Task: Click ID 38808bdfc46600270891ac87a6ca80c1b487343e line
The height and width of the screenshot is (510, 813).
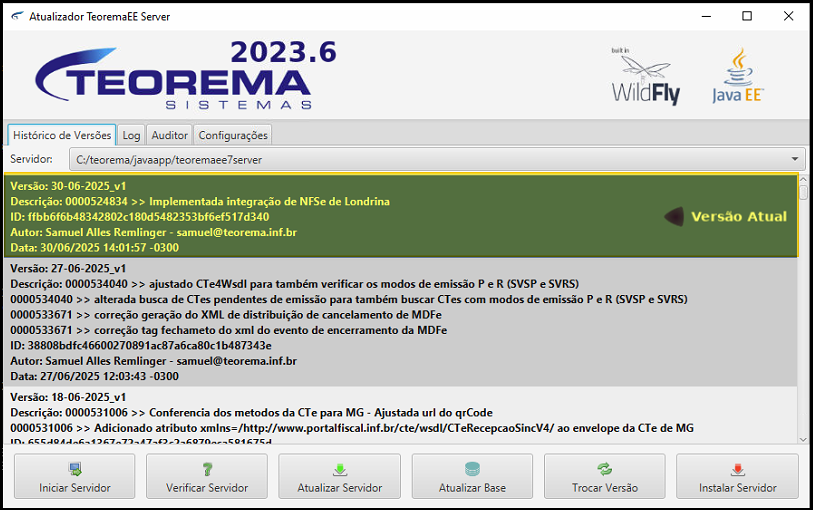Action: [x=141, y=345]
